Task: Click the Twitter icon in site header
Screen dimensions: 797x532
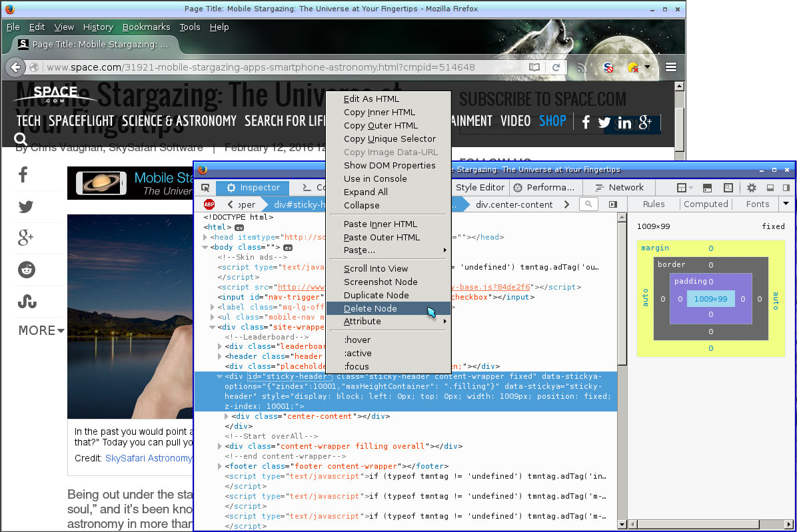Action: [x=604, y=123]
